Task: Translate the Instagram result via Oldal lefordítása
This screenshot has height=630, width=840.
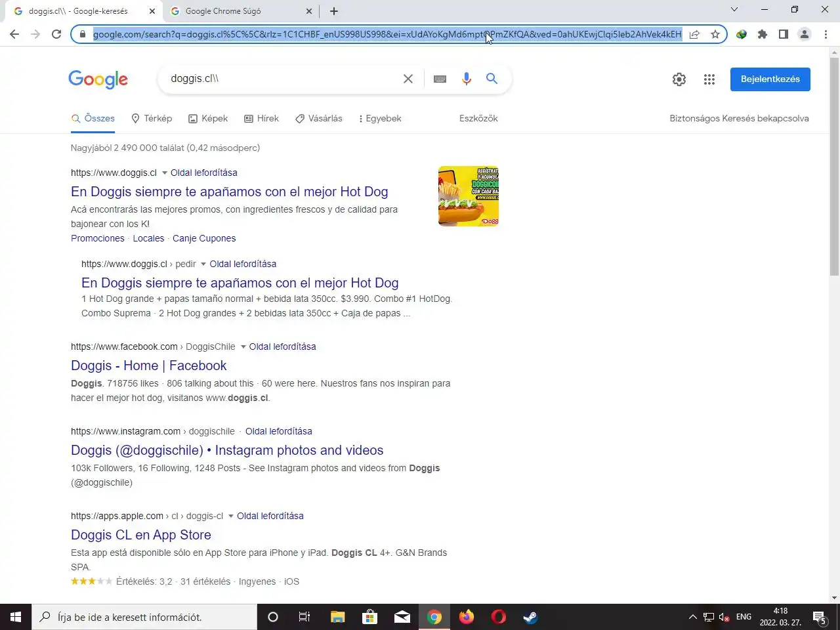Action: 279,431
